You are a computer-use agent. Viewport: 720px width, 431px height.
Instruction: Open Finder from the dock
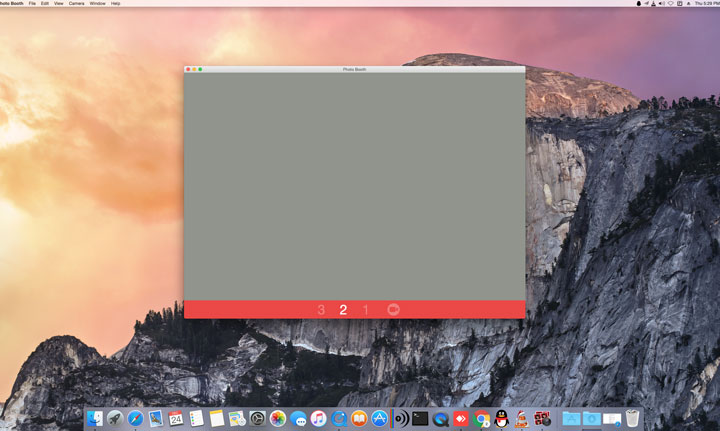coord(95,419)
